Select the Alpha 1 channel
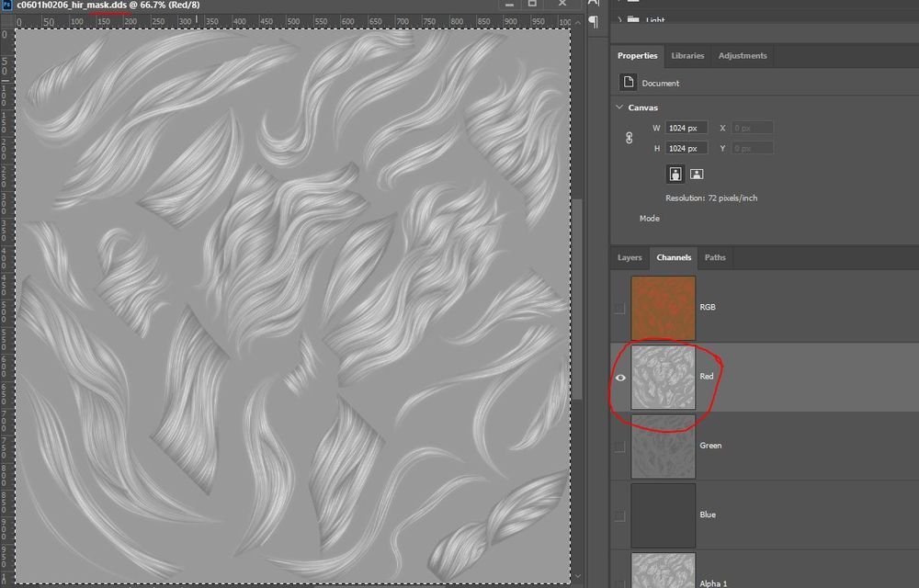 tap(662, 570)
